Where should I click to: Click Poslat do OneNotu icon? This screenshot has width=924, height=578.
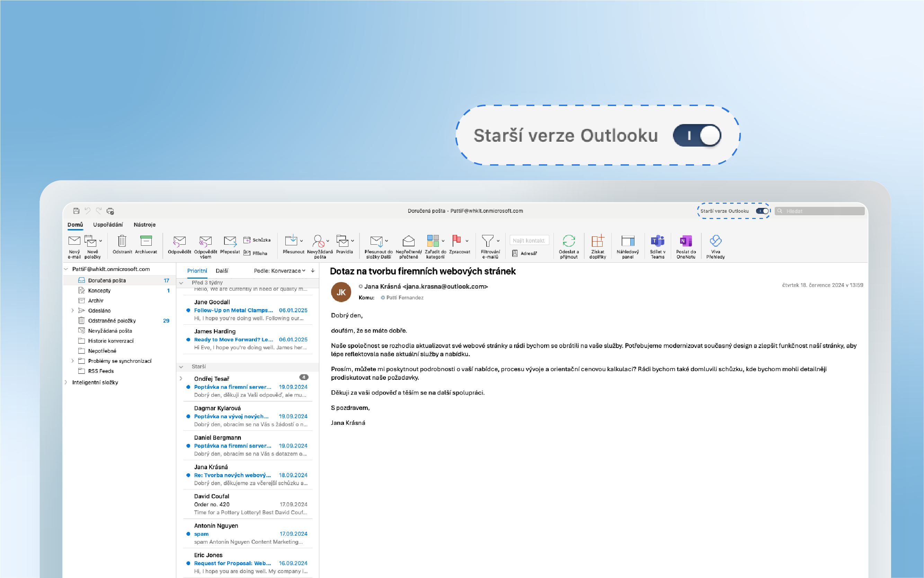pyautogui.click(x=686, y=241)
